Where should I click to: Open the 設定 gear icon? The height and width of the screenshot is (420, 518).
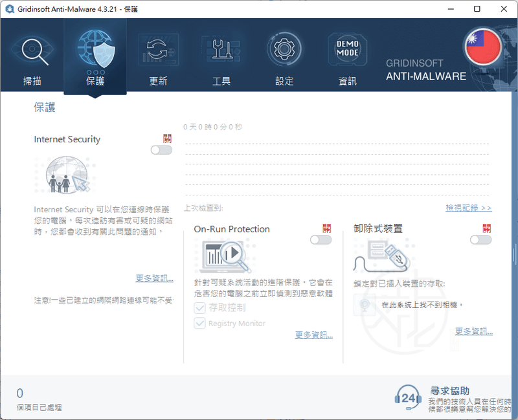(x=284, y=49)
